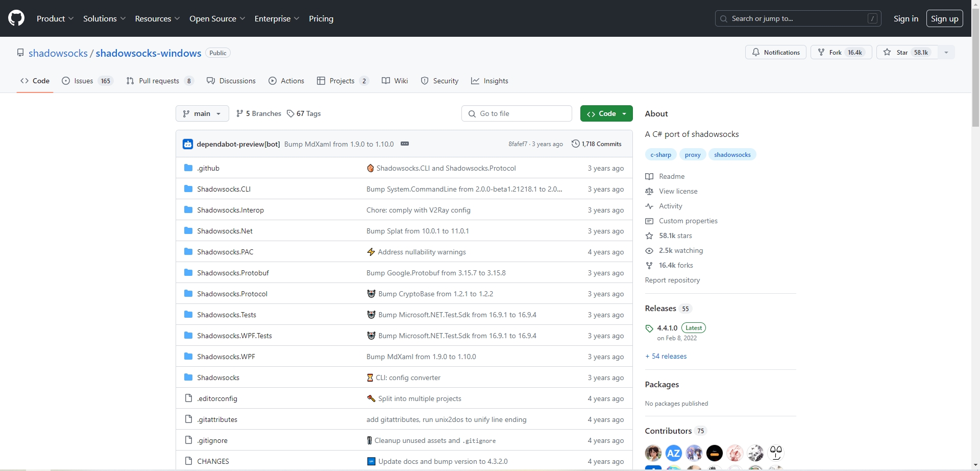The image size is (980, 471).
Task: Open the Product menu
Action: pyautogui.click(x=55, y=18)
